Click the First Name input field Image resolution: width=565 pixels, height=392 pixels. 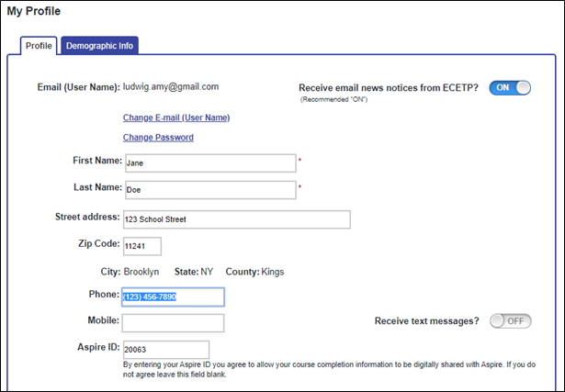click(209, 163)
